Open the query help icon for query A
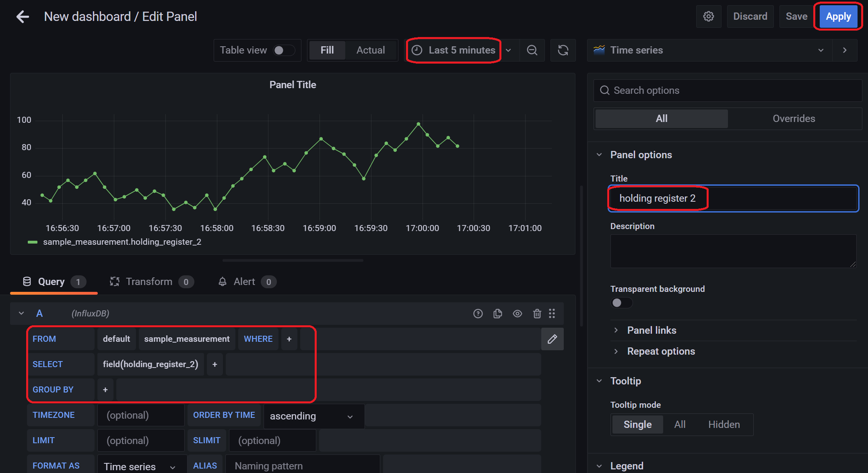This screenshot has width=868, height=473. click(x=478, y=314)
